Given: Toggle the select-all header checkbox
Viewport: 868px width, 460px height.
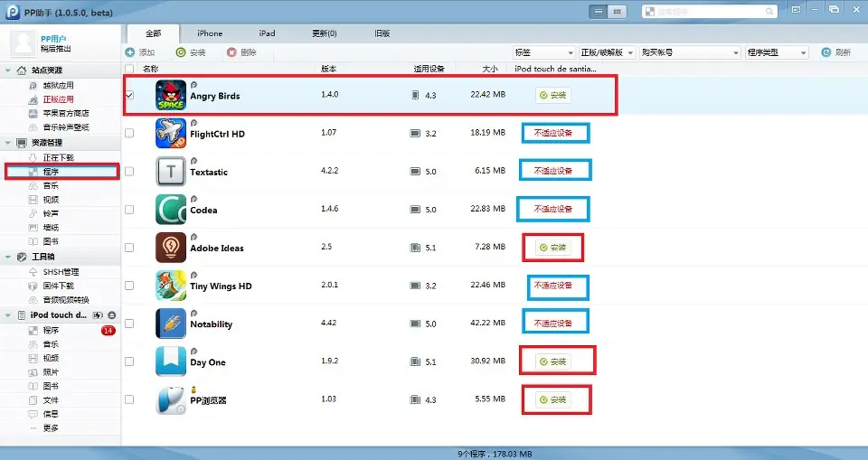Looking at the screenshot, I should pyautogui.click(x=129, y=69).
